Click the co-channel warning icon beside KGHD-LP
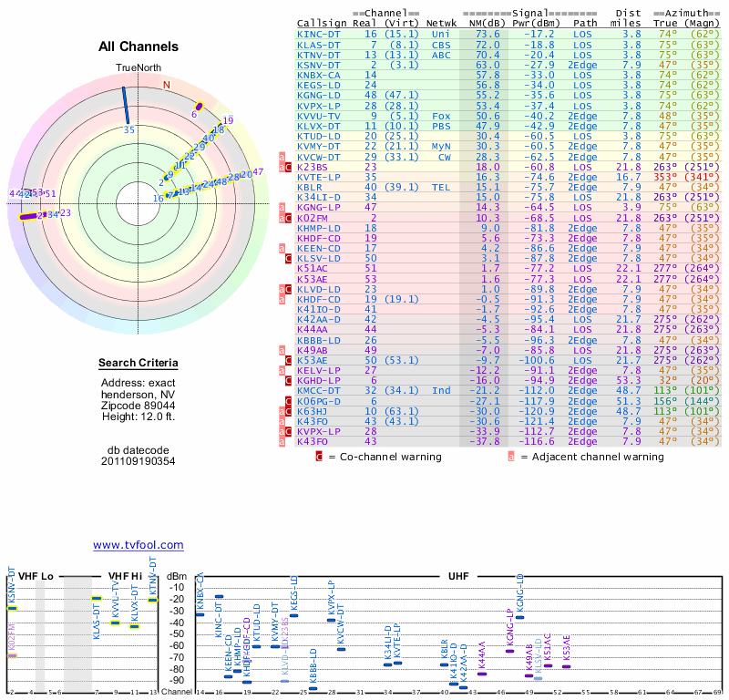 pyautogui.click(x=289, y=380)
